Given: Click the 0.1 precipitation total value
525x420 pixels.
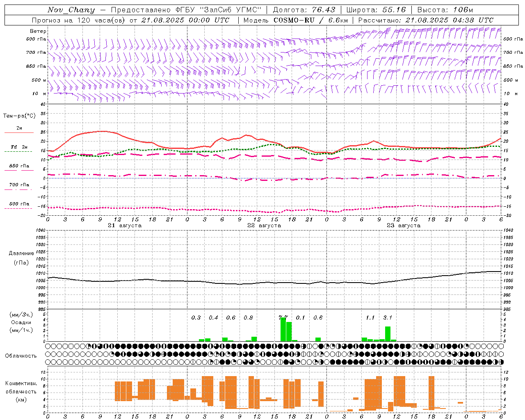Looking at the screenshot, I should coord(301,318).
